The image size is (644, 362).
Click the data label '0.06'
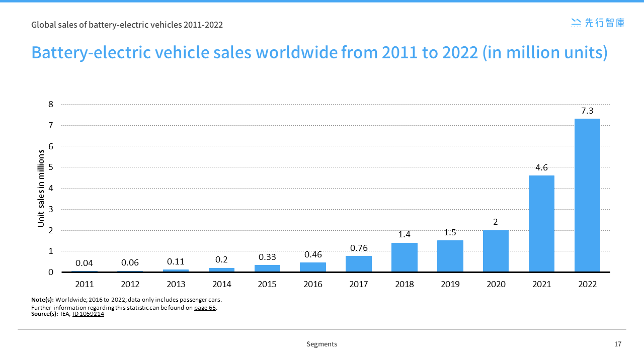[x=130, y=262]
